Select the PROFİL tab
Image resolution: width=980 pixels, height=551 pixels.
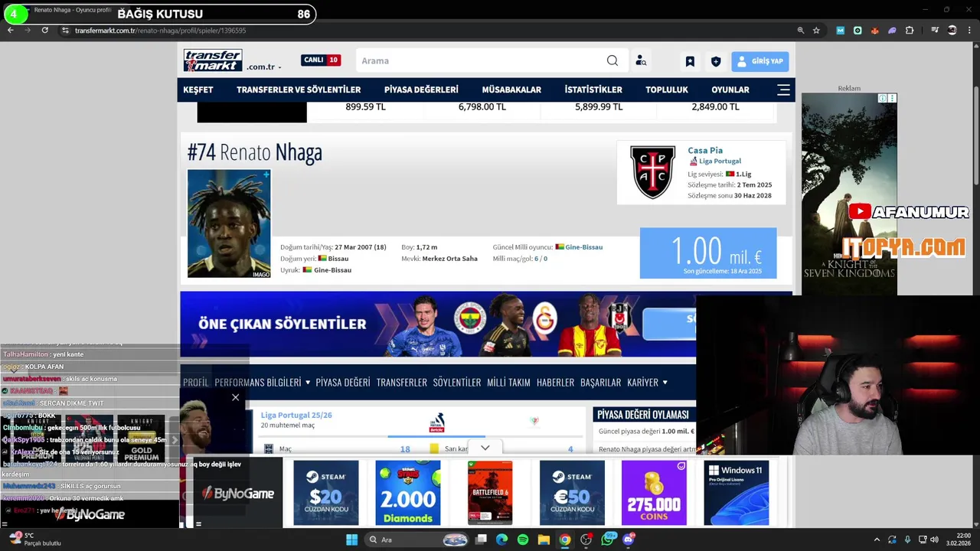195,382
